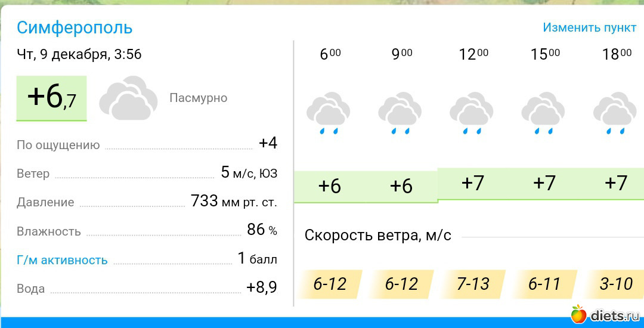Screen dimensions: 644x328
Task: Click the Скорость ветра, м/с heading
Action: click(378, 236)
